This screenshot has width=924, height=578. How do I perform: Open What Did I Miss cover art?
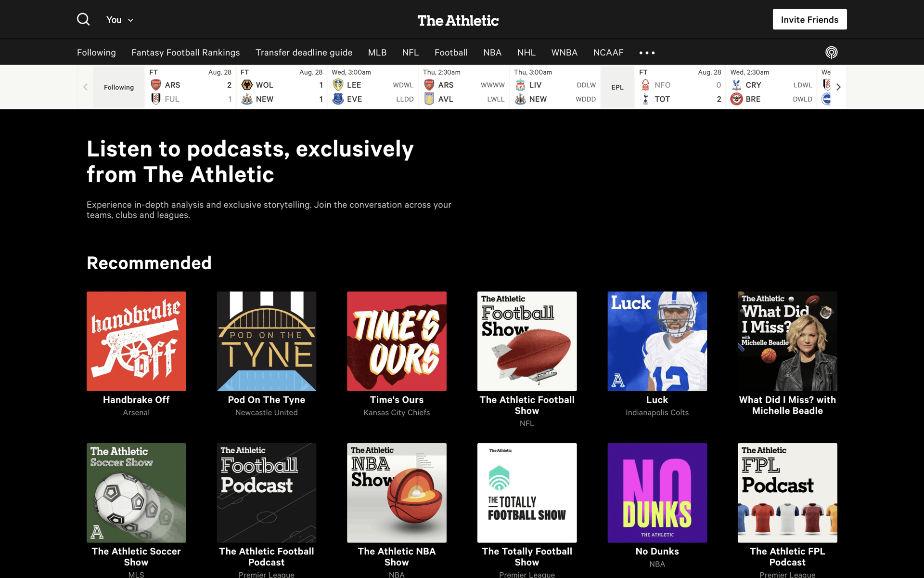click(x=787, y=341)
